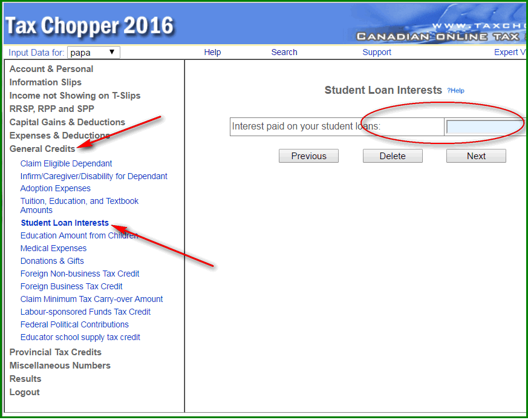Go to the Results section
The height and width of the screenshot is (420, 528).
(25, 378)
